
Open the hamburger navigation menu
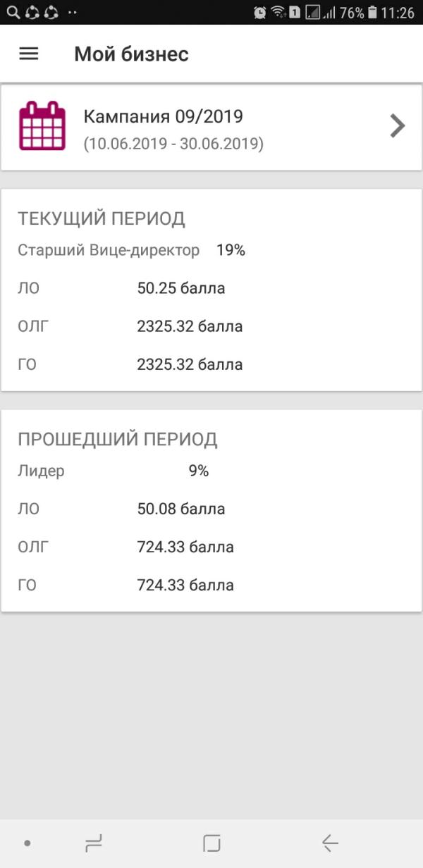pyautogui.click(x=29, y=54)
